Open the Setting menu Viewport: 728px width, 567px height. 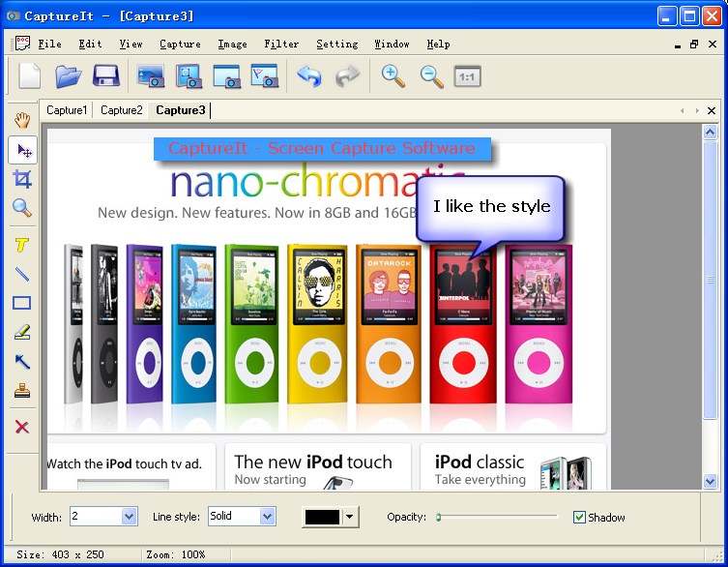pyautogui.click(x=337, y=44)
